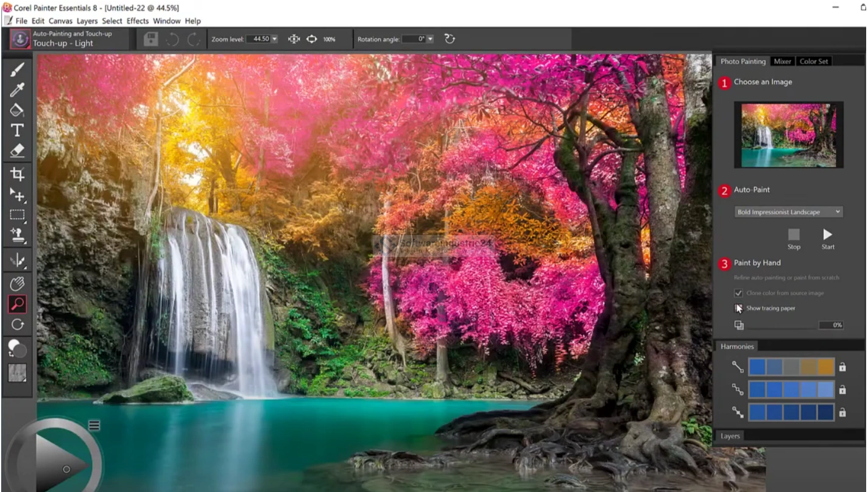Image resolution: width=868 pixels, height=492 pixels.
Task: Pick the Dropper tool
Action: (x=17, y=90)
